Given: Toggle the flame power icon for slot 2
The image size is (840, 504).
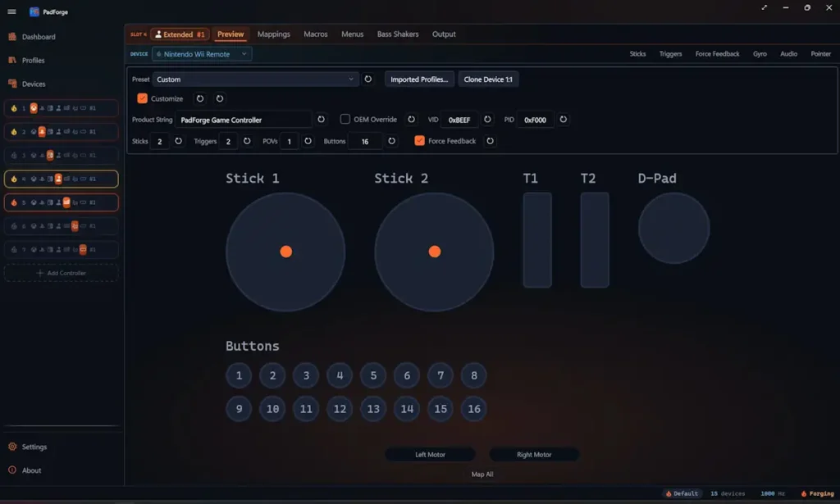Looking at the screenshot, I should (x=14, y=132).
